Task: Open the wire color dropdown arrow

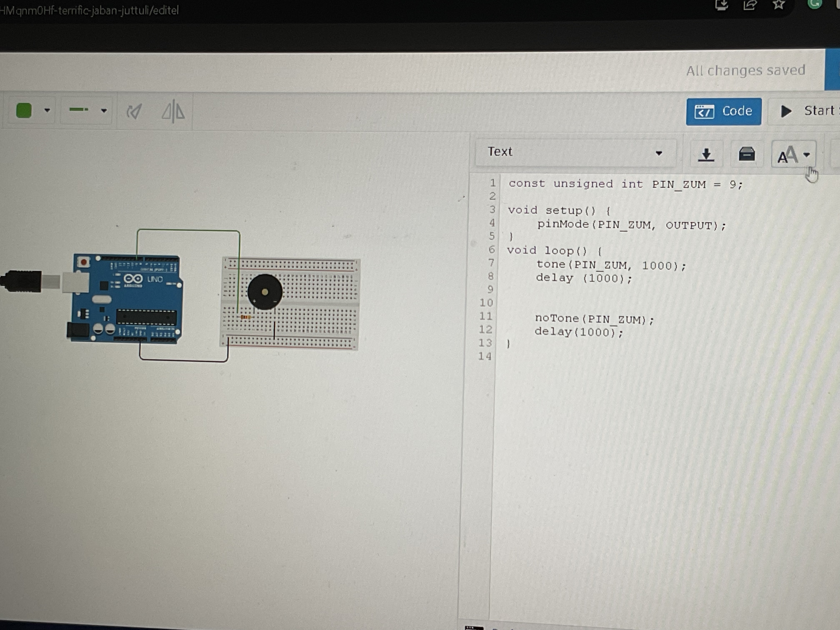Action: tap(47, 110)
